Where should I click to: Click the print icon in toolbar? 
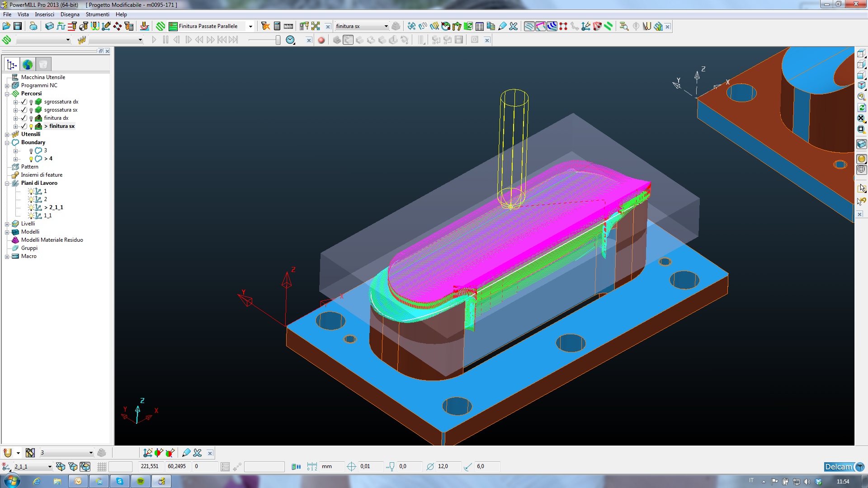33,26
